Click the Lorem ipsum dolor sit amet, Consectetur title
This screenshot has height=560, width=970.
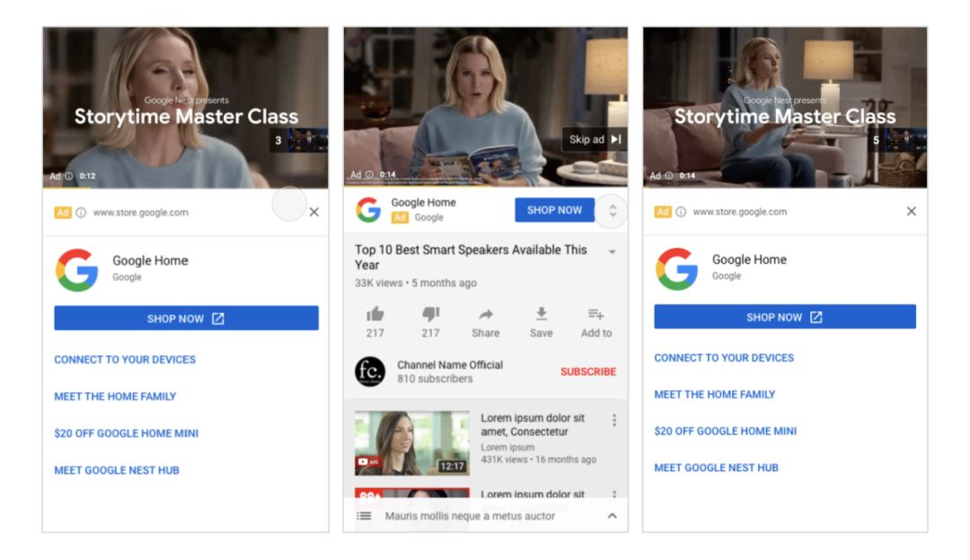pyautogui.click(x=533, y=424)
